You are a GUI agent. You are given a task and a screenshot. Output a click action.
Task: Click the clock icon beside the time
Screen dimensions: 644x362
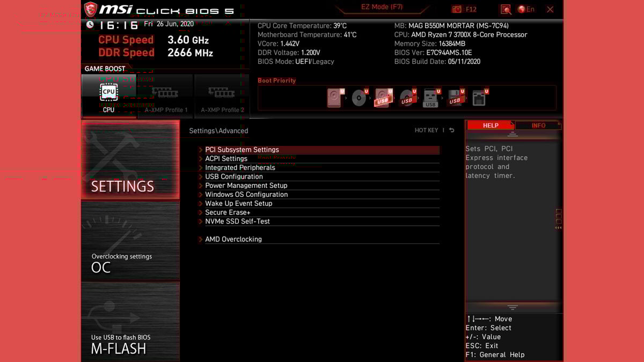(x=90, y=25)
